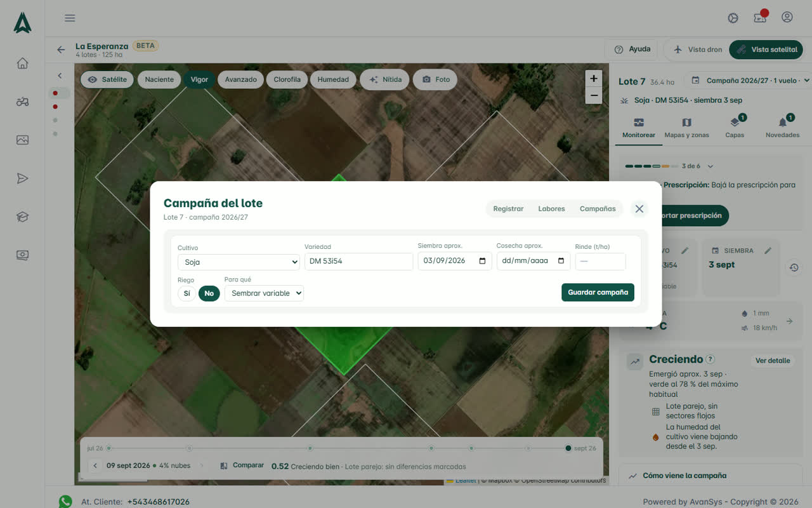Toggle the Satélite layer with eye icon
This screenshot has height=508, width=812.
click(x=107, y=79)
